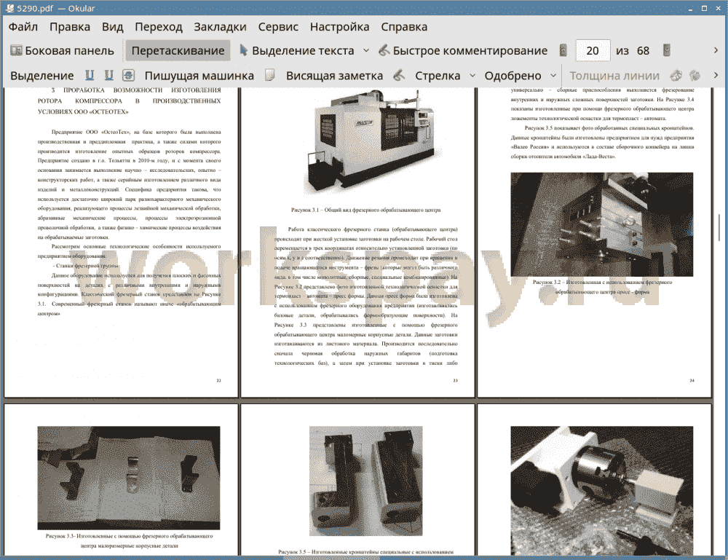This screenshot has height=560, width=728.
Task: Open the Сервис menu
Action: click(278, 27)
